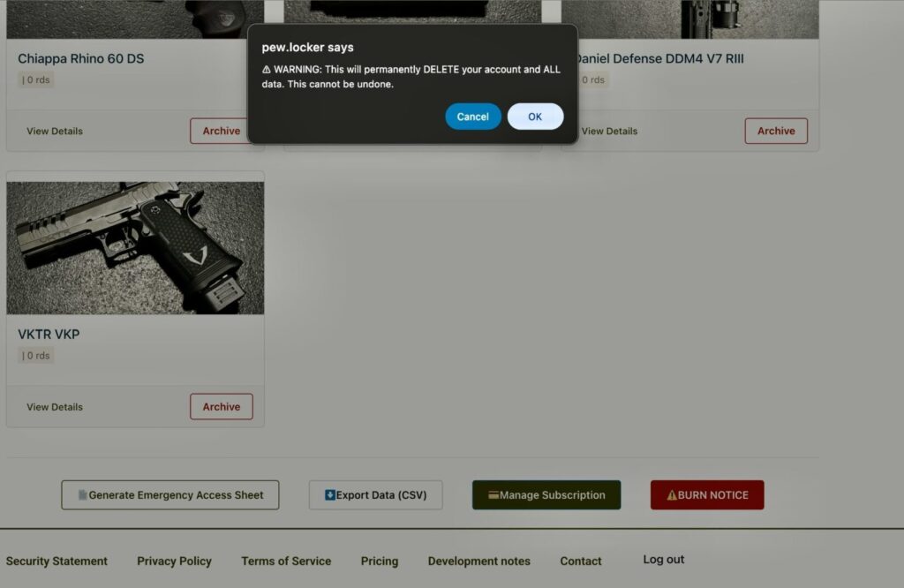The width and height of the screenshot is (904, 588).
Task: Cancel the account deletion dialog
Action: click(473, 117)
